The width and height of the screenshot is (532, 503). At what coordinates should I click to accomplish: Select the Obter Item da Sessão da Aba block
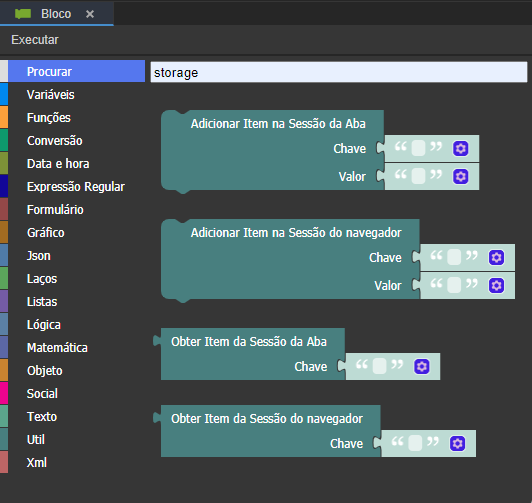249,342
